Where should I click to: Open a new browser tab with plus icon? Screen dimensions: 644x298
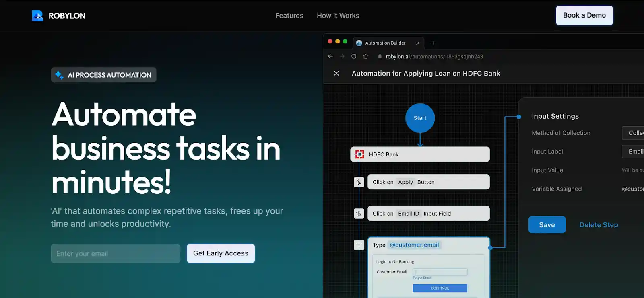click(433, 43)
